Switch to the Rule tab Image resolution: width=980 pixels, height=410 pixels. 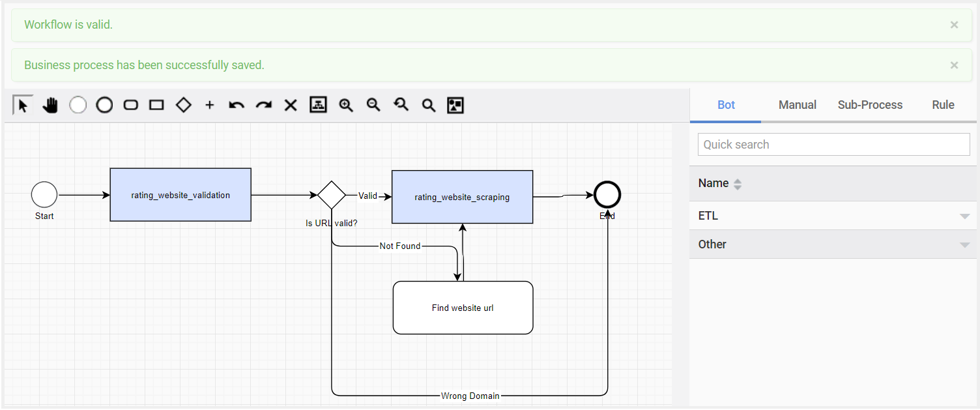(x=943, y=105)
